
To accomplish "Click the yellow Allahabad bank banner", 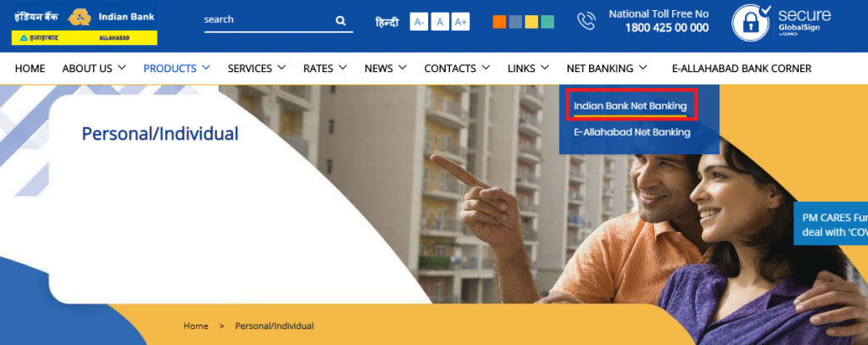I will point(84,37).
